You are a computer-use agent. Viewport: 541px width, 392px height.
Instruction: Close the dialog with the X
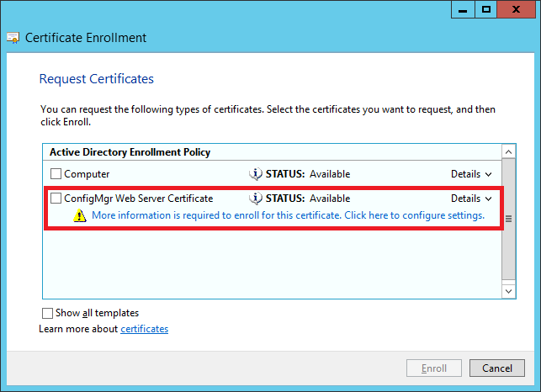coord(516,9)
